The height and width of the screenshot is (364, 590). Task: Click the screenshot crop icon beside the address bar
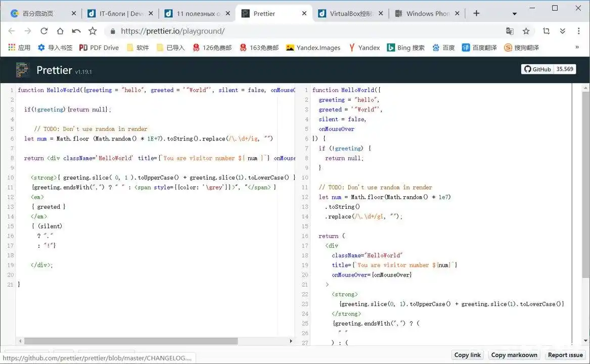(x=546, y=31)
